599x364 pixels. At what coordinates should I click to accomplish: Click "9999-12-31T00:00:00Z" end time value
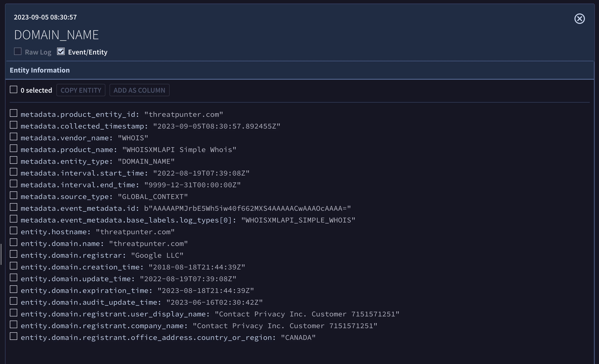point(192,185)
